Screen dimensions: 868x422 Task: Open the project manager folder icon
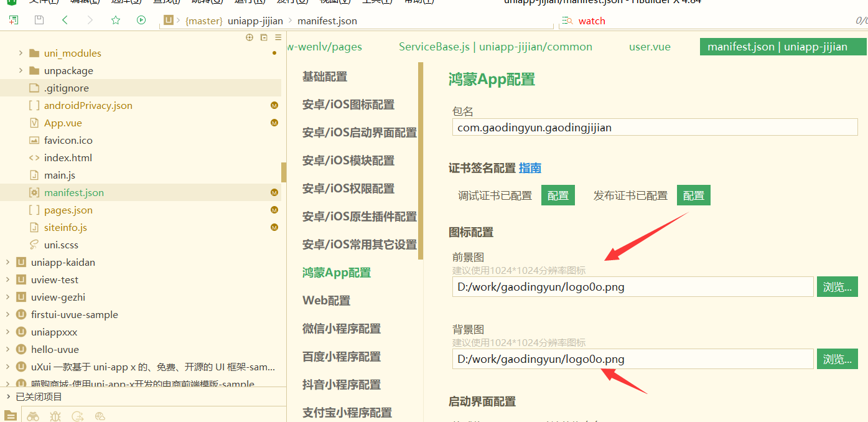pos(11,416)
